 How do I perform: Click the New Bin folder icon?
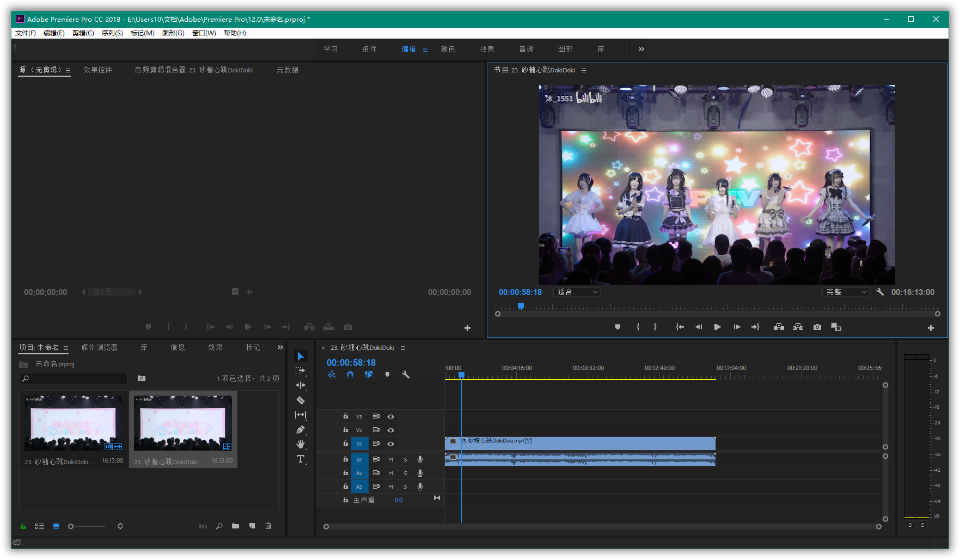[x=235, y=526]
